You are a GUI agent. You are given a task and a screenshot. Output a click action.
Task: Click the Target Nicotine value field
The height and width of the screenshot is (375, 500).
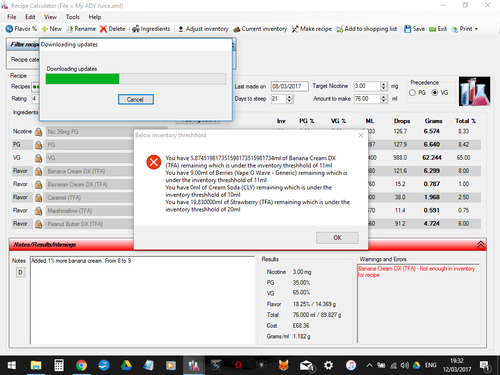[x=367, y=86]
